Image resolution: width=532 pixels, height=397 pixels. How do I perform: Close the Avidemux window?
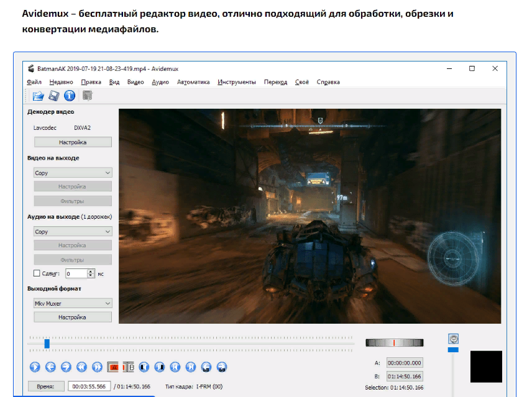495,68
